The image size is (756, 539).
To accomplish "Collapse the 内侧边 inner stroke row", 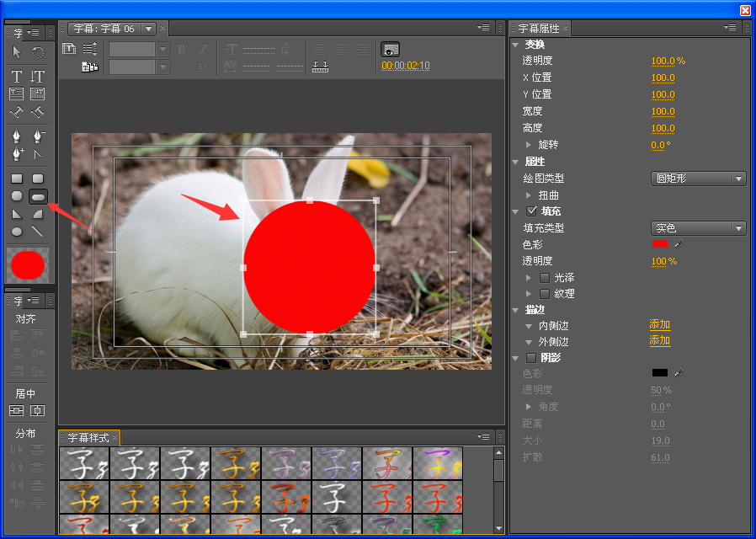I will 529,327.
